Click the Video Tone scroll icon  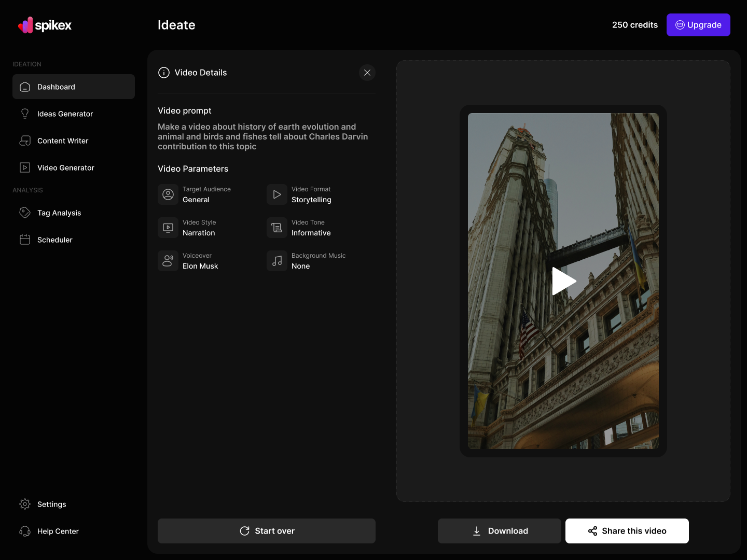coord(277,228)
